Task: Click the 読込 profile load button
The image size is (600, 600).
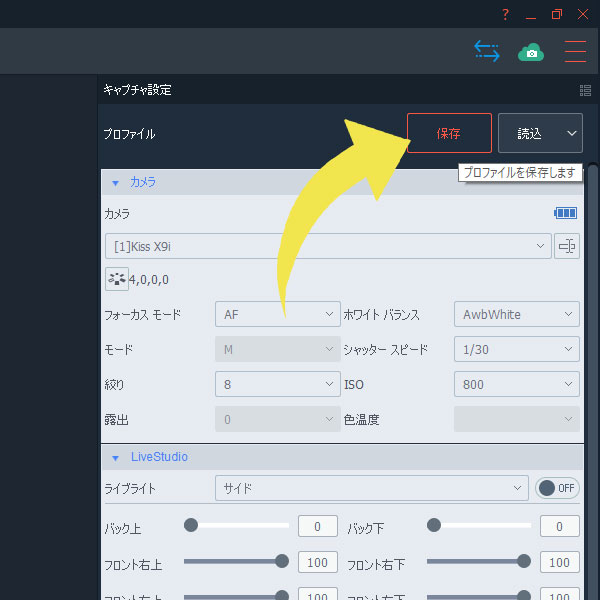Action: coord(529,133)
